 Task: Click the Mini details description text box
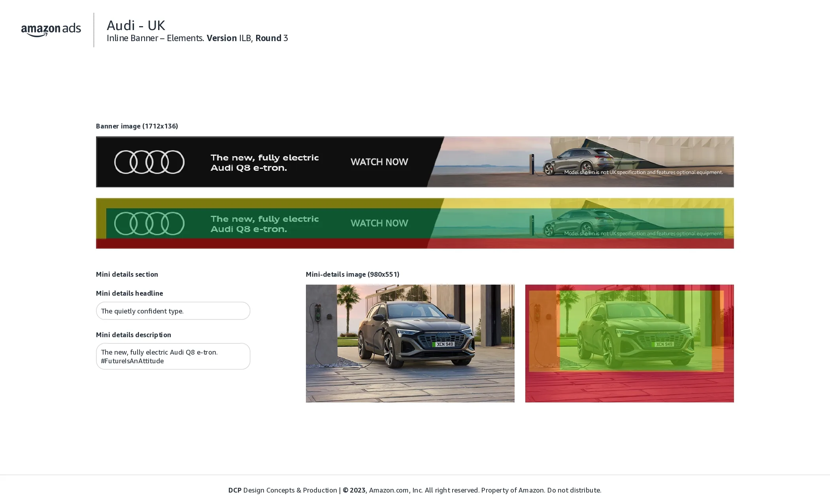click(173, 356)
